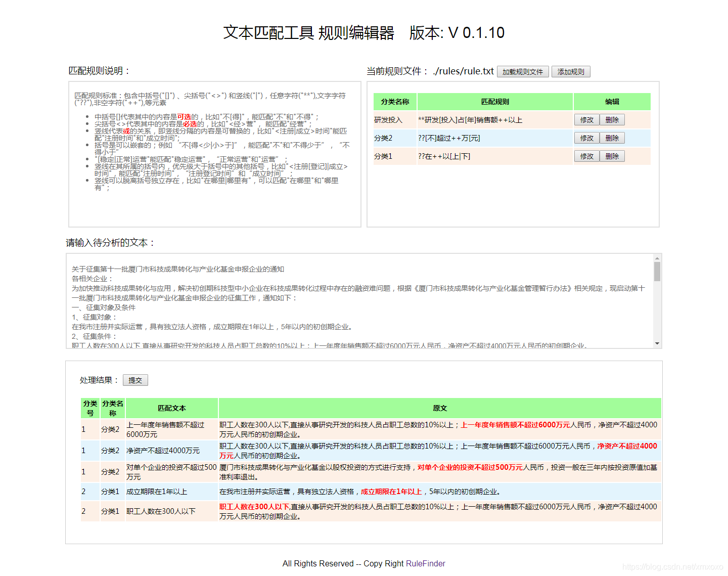Click the 编辑 column header
728x576 pixels.
pyautogui.click(x=612, y=102)
